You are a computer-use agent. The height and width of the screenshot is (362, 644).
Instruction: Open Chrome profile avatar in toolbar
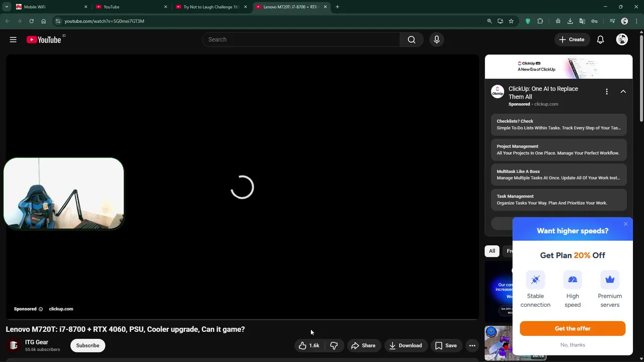(624, 21)
